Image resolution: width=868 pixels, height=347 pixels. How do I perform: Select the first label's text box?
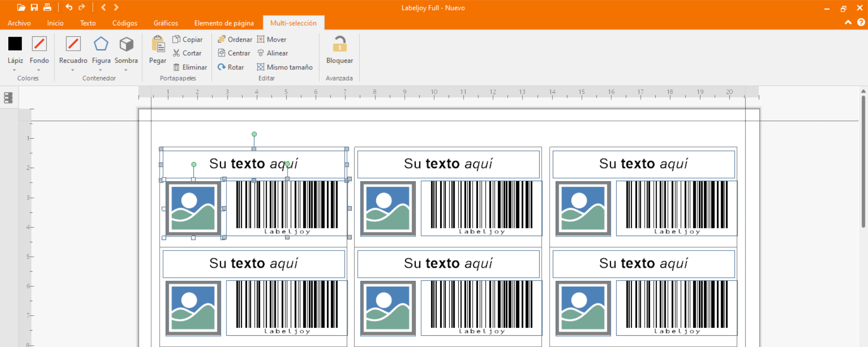click(254, 164)
